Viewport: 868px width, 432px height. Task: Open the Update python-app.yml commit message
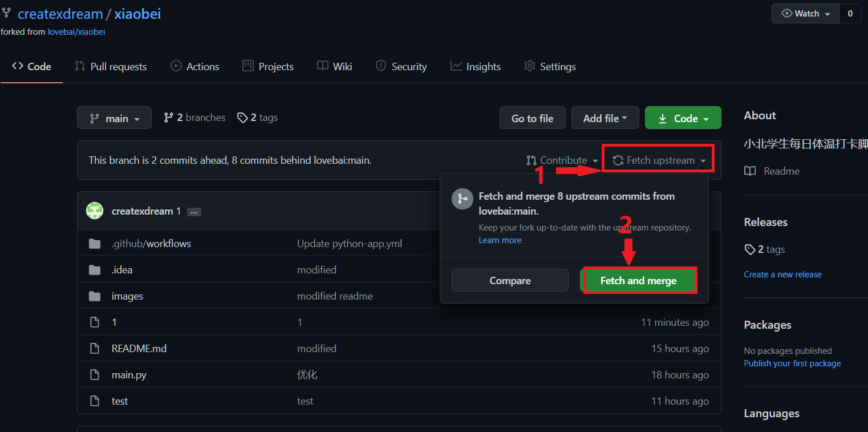[350, 244]
